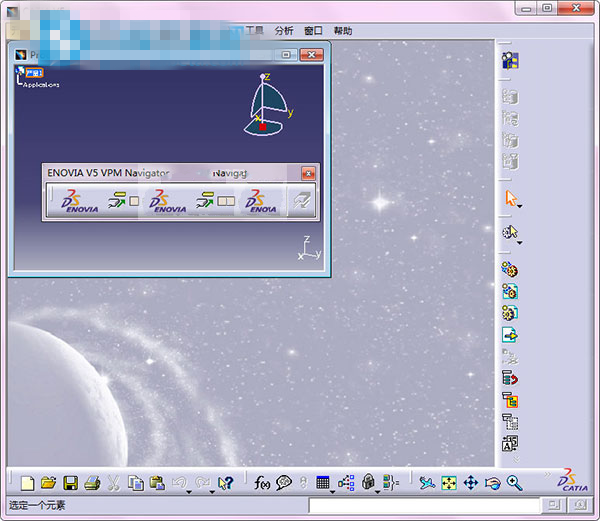Click the document with arrow import icon
This screenshot has width=600, height=521.
(x=510, y=335)
